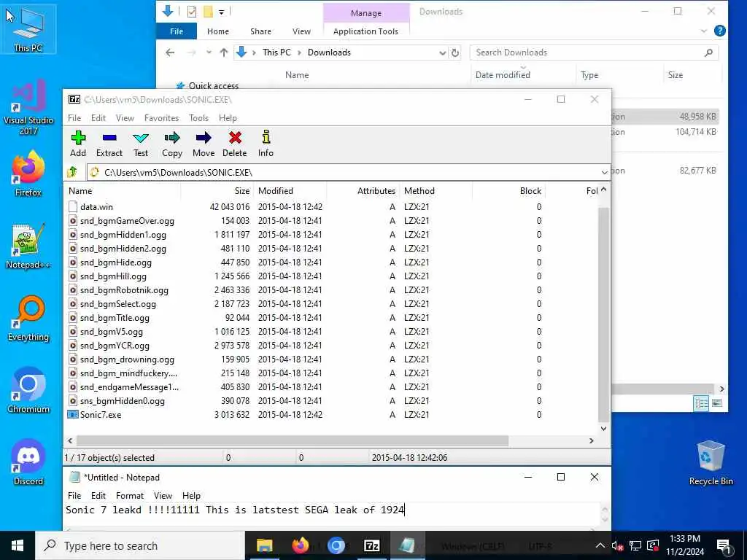The height and width of the screenshot is (560, 747).
Task: Open the Info tool in 7-Zip
Action: tap(266, 144)
